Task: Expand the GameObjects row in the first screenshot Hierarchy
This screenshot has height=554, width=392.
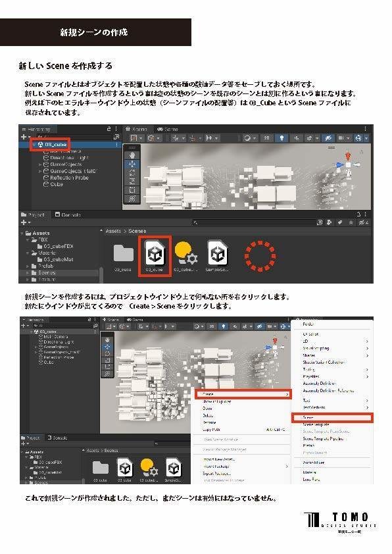Action: [x=40, y=164]
